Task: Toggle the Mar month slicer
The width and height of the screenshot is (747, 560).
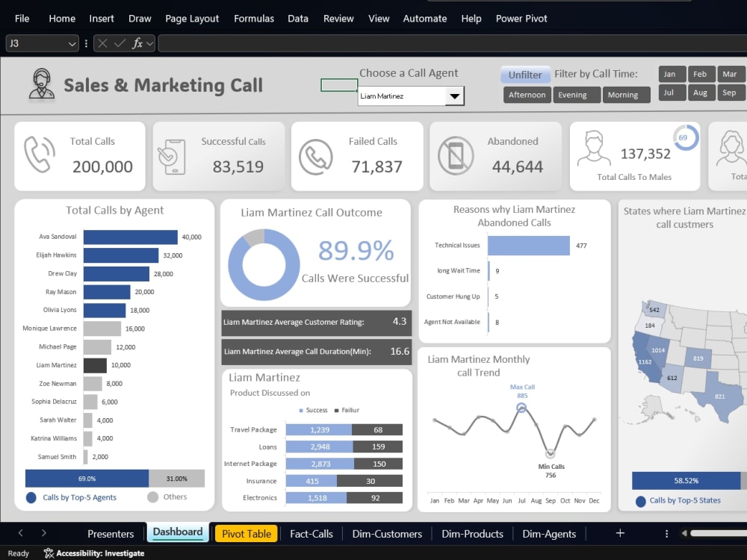Action: (x=731, y=74)
